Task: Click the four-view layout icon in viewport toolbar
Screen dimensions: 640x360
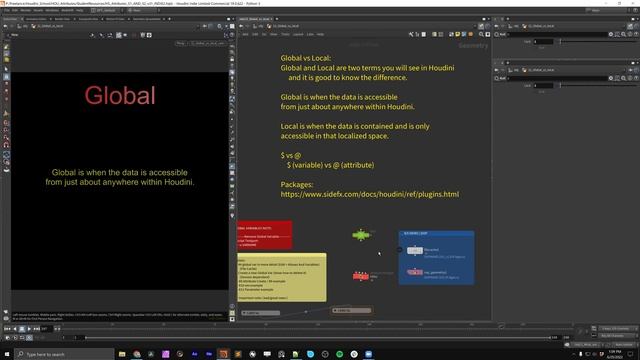Action: click(x=149, y=35)
